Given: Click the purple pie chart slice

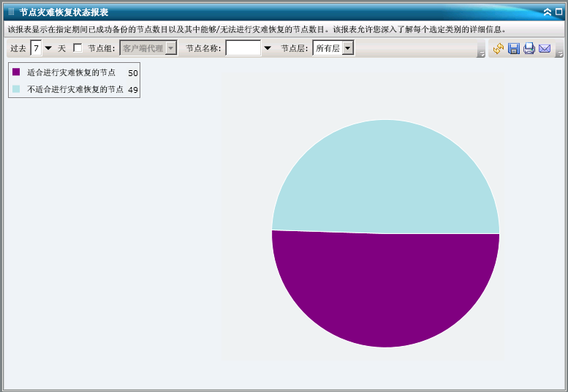Looking at the screenshot, I should coord(385,293).
